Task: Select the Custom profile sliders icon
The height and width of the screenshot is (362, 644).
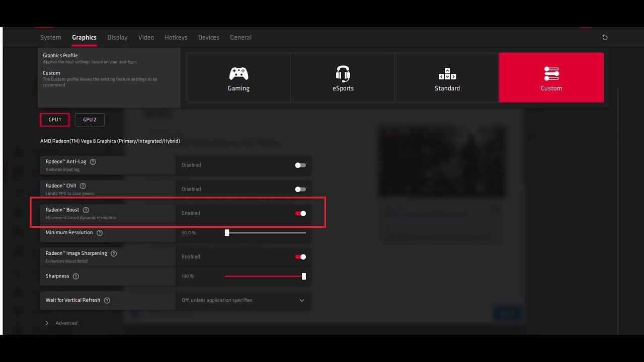Action: coord(551,73)
